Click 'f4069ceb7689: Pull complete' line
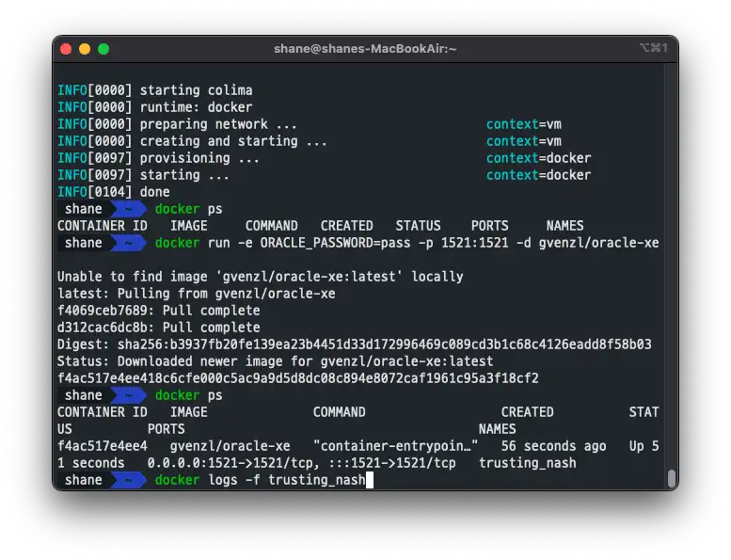The image size is (731, 560). pos(158,311)
